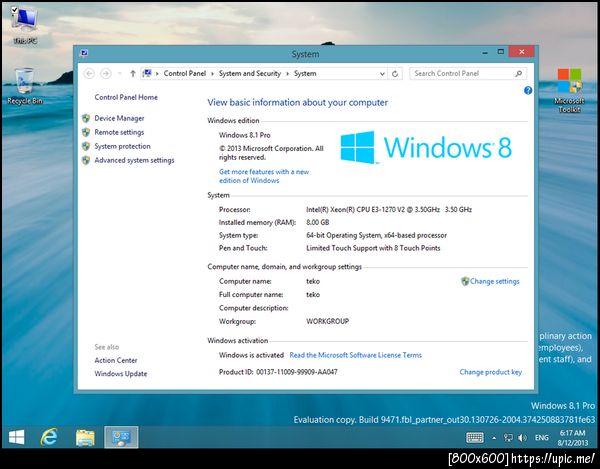Screen dimensions: 600x469
Task: Refresh the System window
Action: [x=395, y=74]
